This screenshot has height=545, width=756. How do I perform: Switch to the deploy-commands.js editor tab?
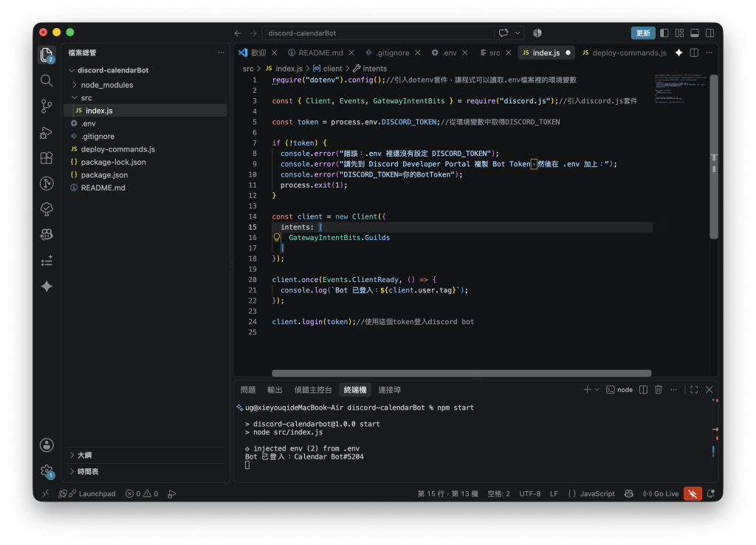[x=625, y=52]
